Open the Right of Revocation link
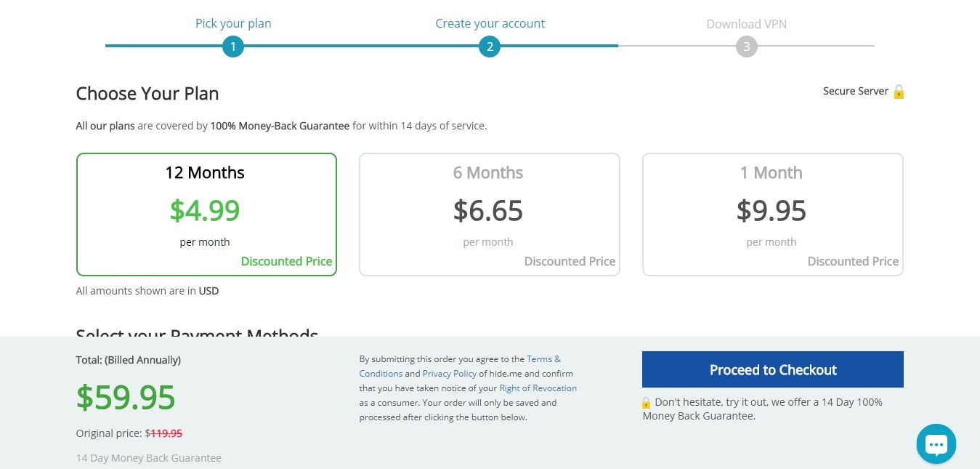This screenshot has width=980, height=469. pos(538,388)
